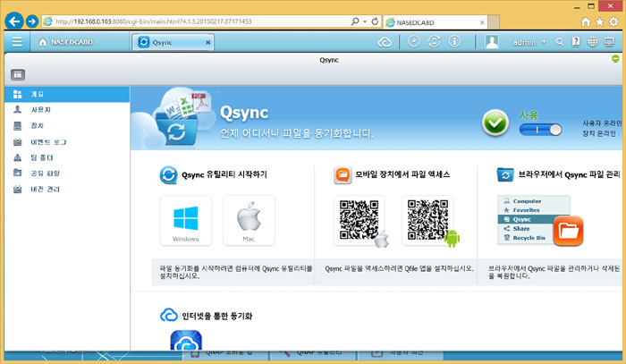Open 팀 폴더 team folder
This screenshot has width=626, height=364.
[67, 157]
